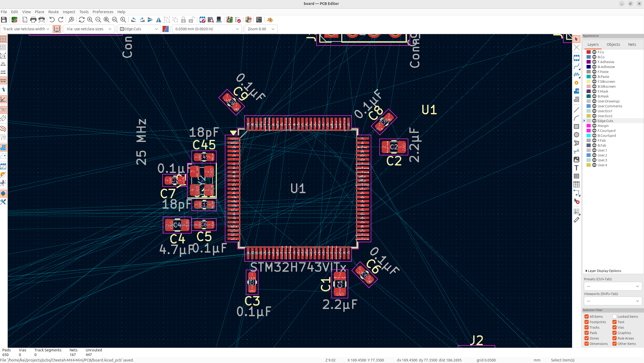Click the Zoom in icon
644x363 pixels.
(x=90, y=20)
